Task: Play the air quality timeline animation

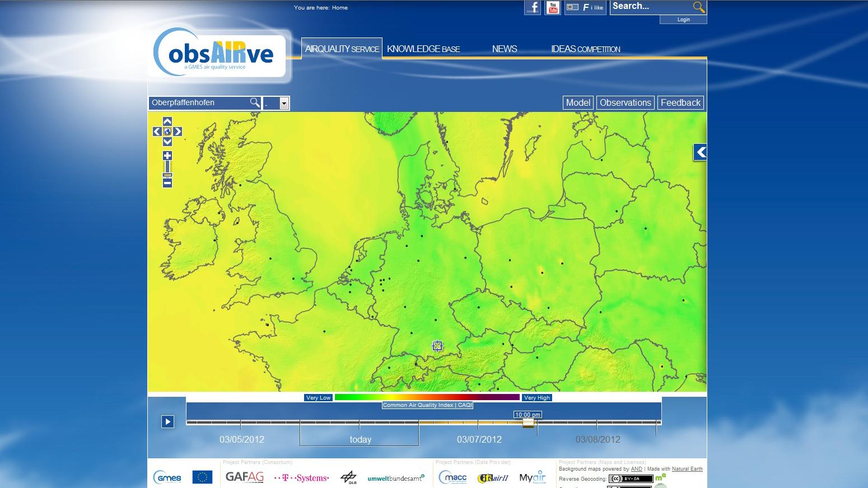Action: tap(167, 421)
